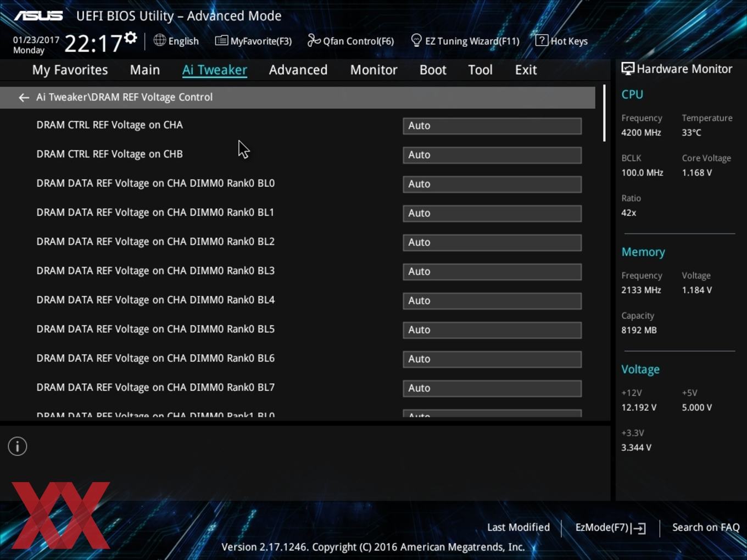Click the settings list scrollbar thumb
The width and height of the screenshot is (747, 560).
(604, 113)
